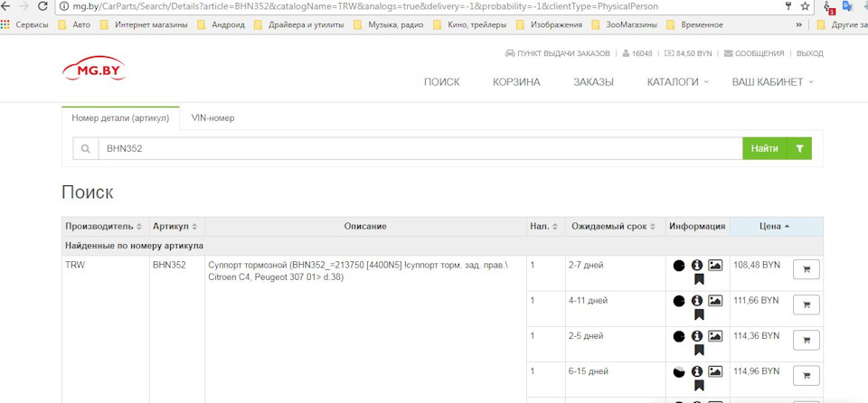The width and height of the screenshot is (868, 403).
Task: Add the 114,96 BYN offer to cart
Action: click(x=806, y=375)
